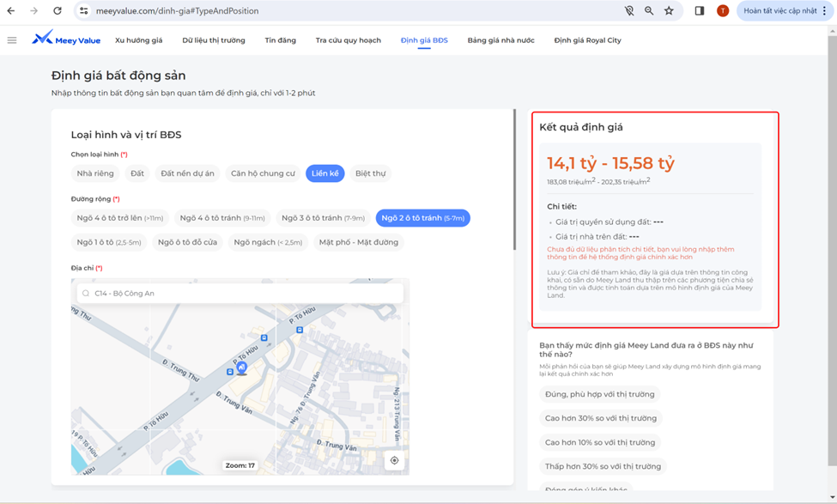Open site info from the address bar
The height and width of the screenshot is (504, 837).
tap(85, 11)
